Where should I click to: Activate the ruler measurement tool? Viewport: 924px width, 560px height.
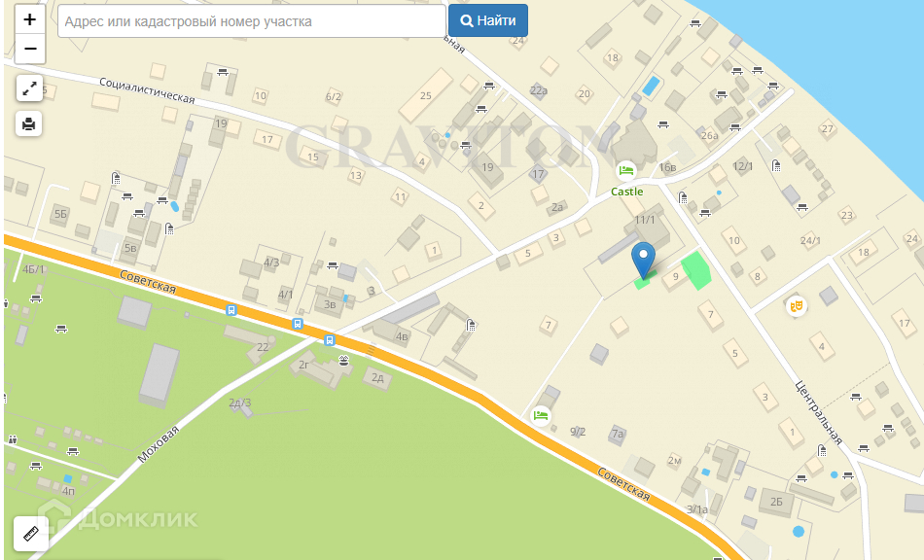point(31,534)
